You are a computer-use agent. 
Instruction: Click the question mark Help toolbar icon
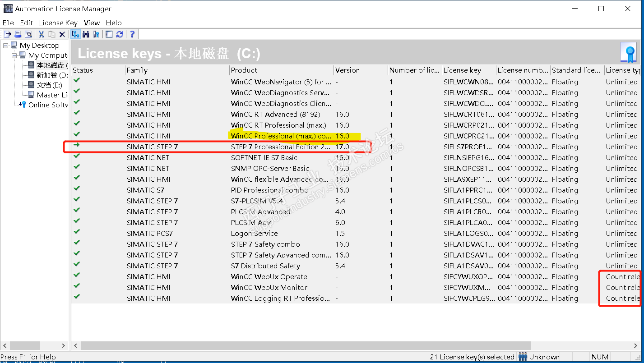coord(132,34)
